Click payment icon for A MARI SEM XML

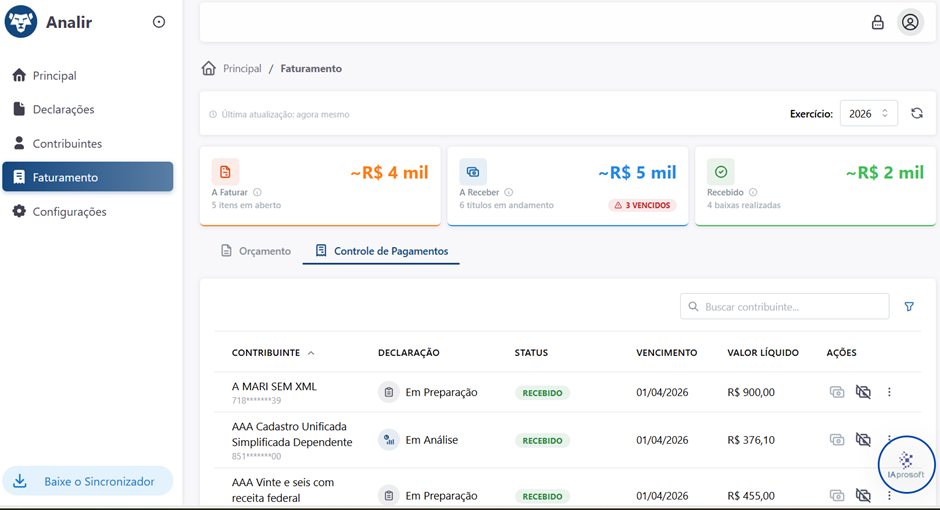[837, 392]
